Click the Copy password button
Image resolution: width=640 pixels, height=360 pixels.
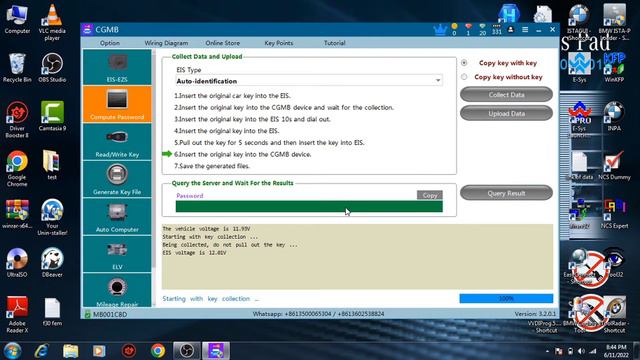click(x=429, y=195)
